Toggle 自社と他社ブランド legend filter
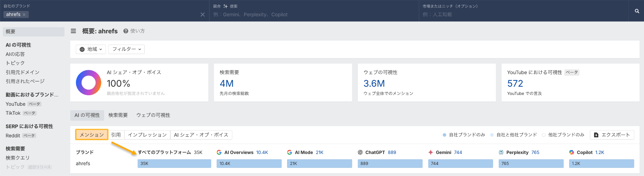Screen dimensions: 644x176 click(513, 135)
